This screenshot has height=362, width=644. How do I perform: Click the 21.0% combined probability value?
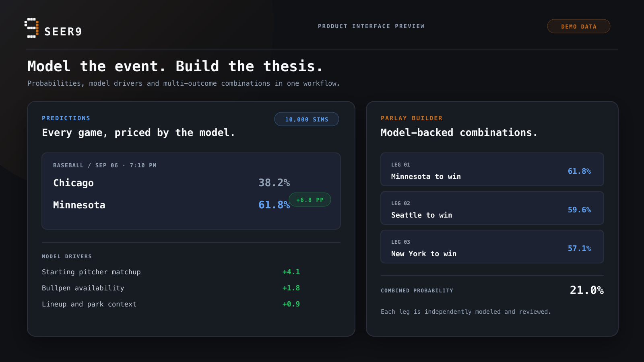(586, 290)
